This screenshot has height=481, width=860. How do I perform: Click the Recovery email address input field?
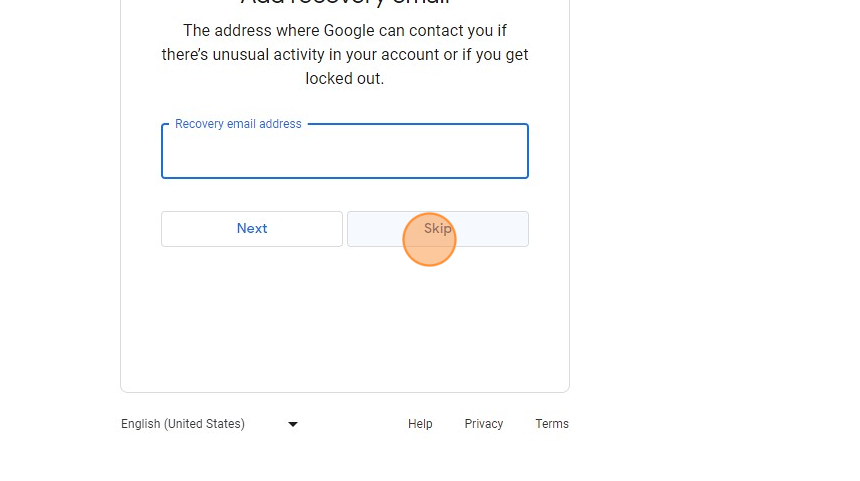[344, 152]
